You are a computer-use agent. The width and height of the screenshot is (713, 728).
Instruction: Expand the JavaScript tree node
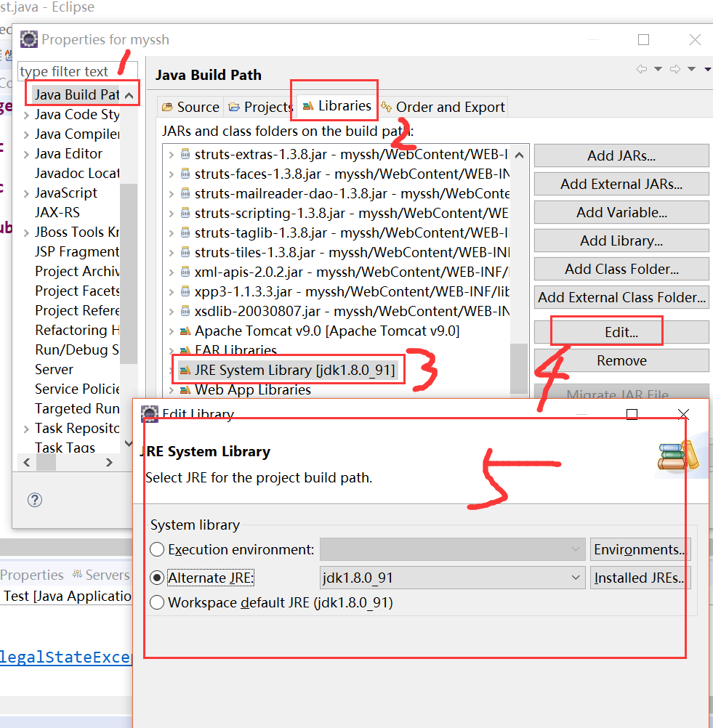(26, 193)
